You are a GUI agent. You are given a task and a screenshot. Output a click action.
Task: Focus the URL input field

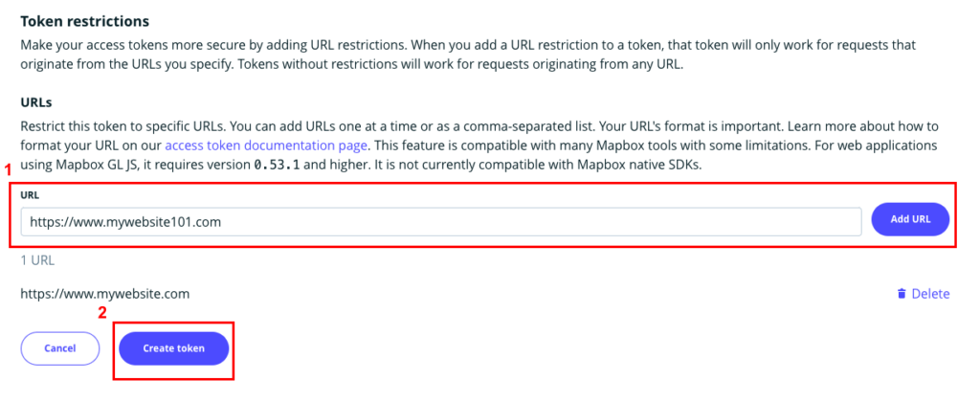point(440,221)
